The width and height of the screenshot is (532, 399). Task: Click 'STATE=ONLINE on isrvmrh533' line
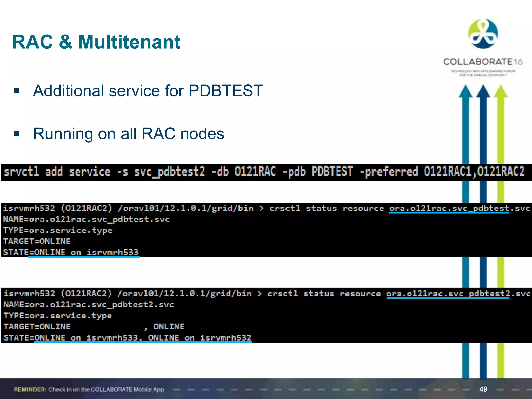[x=71, y=252]
